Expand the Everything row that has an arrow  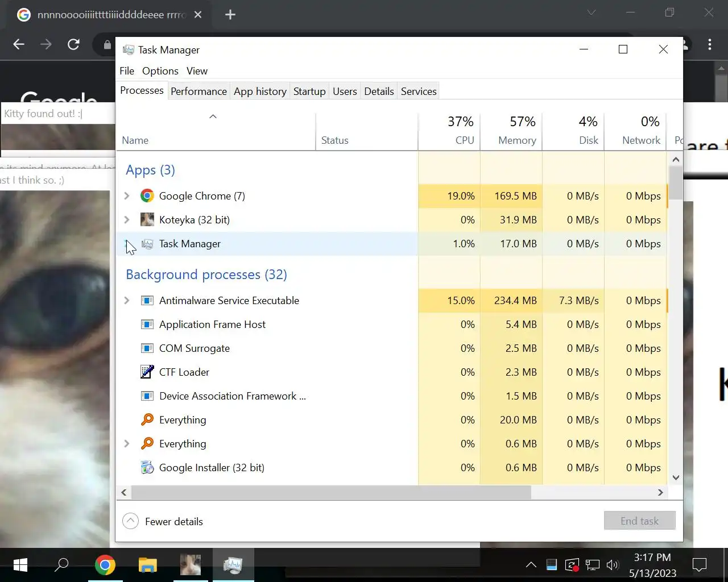[x=127, y=443]
